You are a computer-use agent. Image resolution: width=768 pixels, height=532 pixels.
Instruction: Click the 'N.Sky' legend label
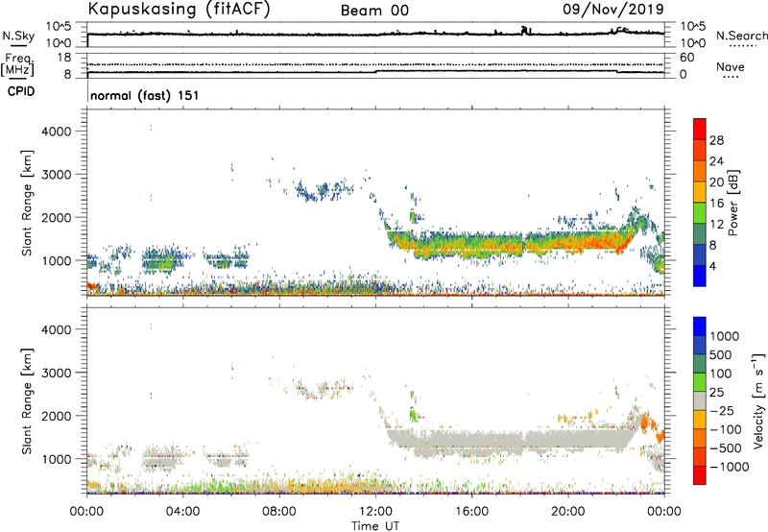[x=18, y=36]
